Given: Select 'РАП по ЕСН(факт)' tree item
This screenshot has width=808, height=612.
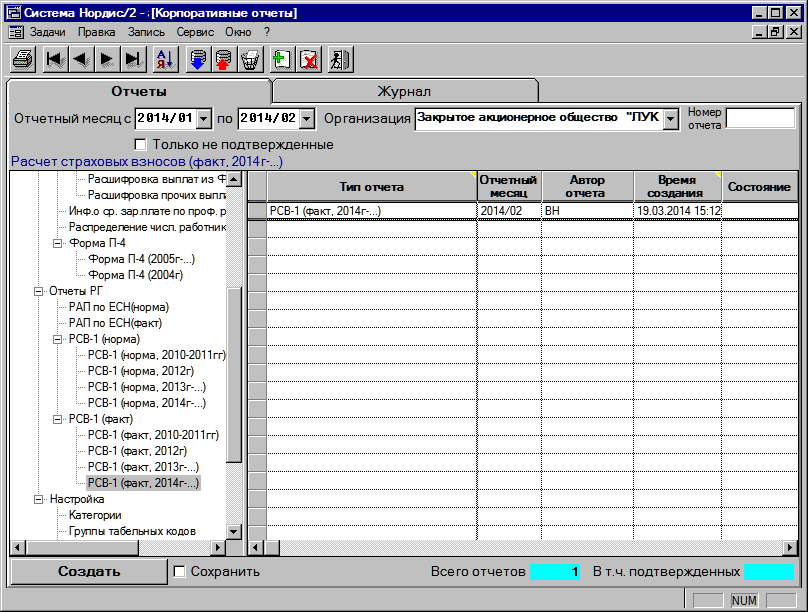Looking at the screenshot, I should click(x=115, y=323).
